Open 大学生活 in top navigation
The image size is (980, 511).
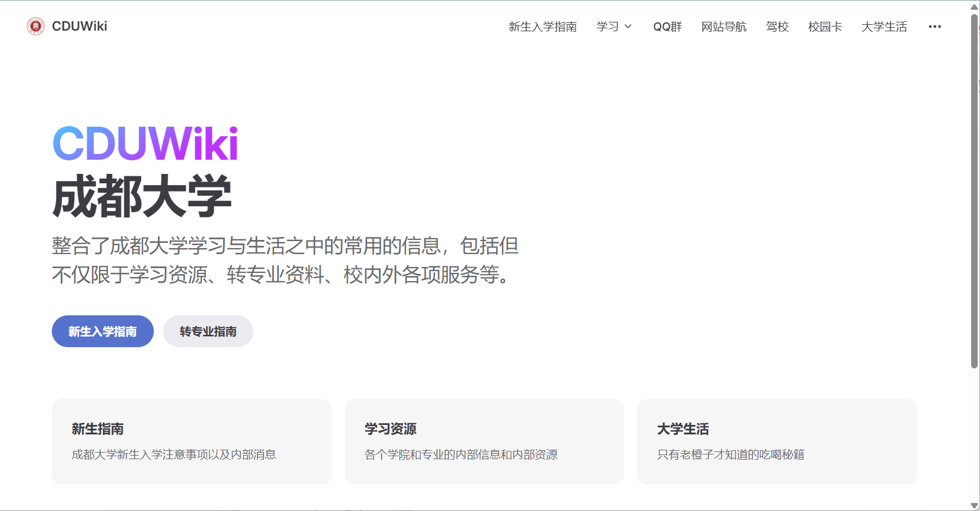tap(884, 27)
